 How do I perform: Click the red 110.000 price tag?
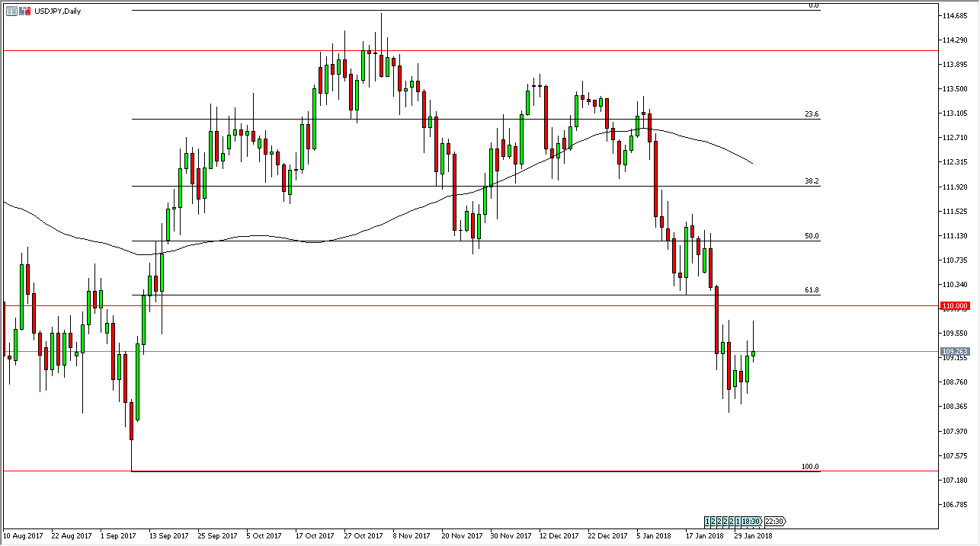(956, 305)
